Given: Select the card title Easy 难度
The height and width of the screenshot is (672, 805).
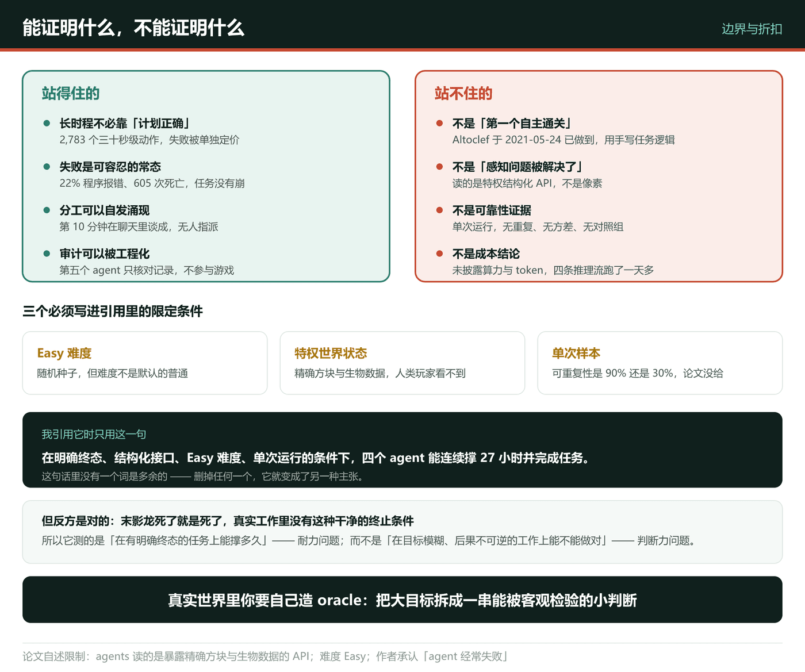Looking at the screenshot, I should [64, 353].
